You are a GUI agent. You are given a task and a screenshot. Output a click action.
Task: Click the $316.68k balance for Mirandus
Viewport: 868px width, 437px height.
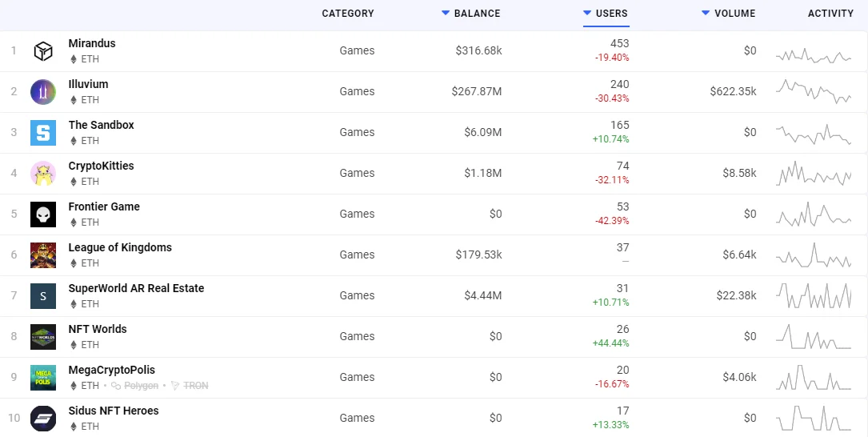[479, 51]
